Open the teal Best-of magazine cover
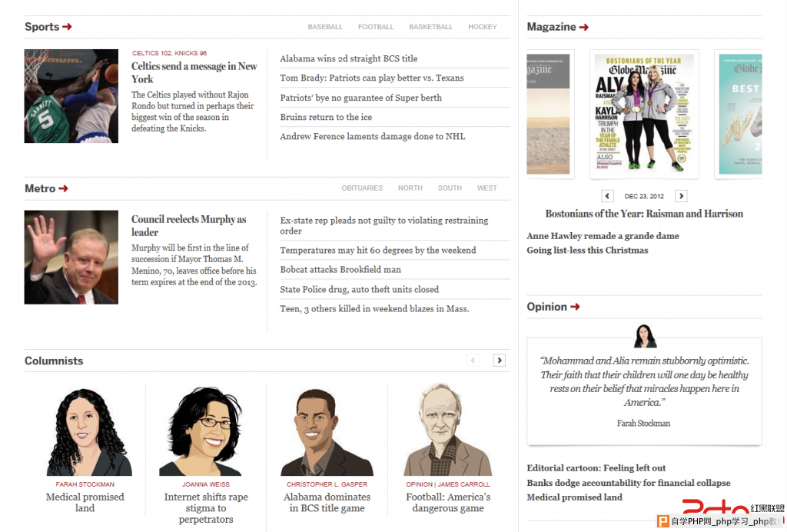The width and height of the screenshot is (787, 532). tap(740, 114)
